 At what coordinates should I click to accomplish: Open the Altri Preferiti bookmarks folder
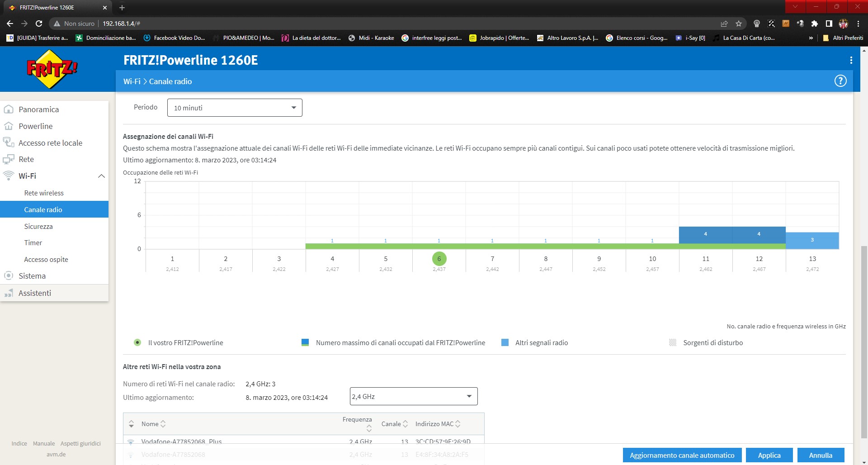(843, 38)
